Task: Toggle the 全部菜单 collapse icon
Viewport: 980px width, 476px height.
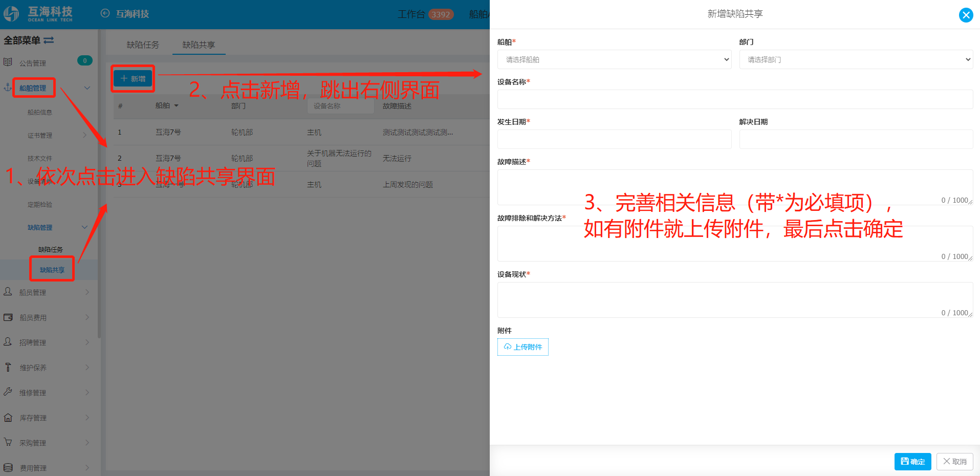Action: point(49,40)
